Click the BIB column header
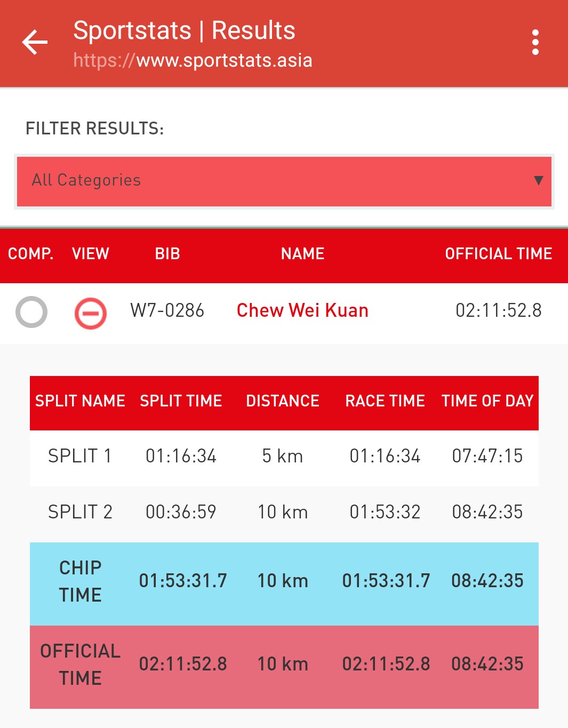Image resolution: width=568 pixels, height=728 pixels. [167, 254]
